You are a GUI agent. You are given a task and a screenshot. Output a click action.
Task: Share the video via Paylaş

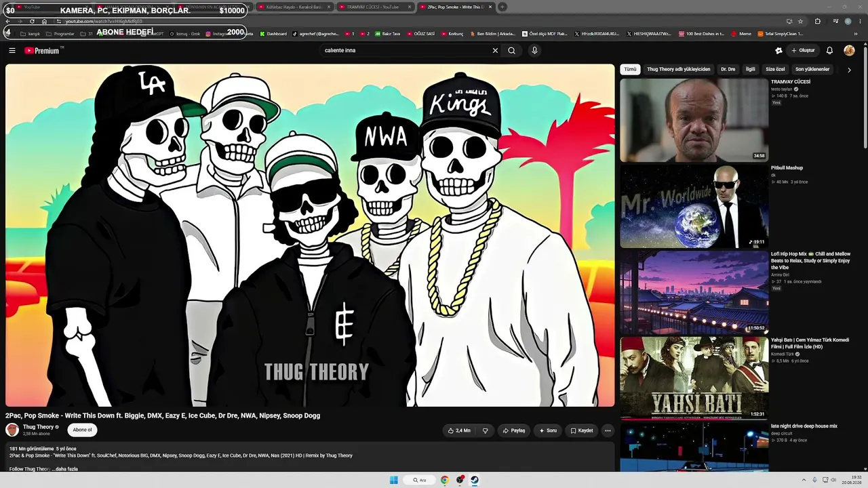(x=513, y=430)
